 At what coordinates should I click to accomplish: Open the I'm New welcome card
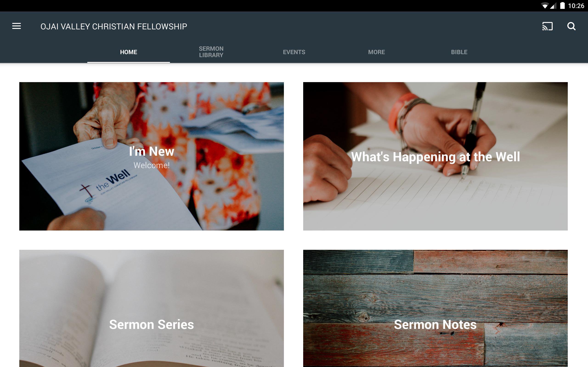pos(151,156)
